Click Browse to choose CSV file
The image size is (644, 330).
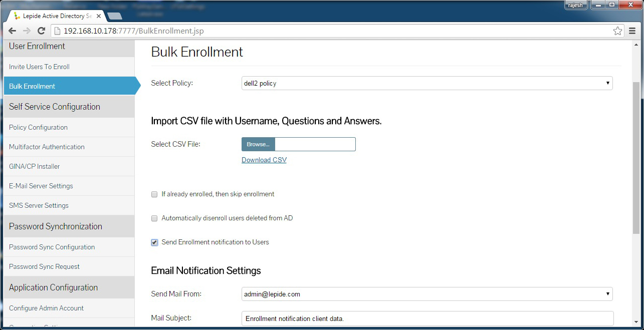coord(258,144)
